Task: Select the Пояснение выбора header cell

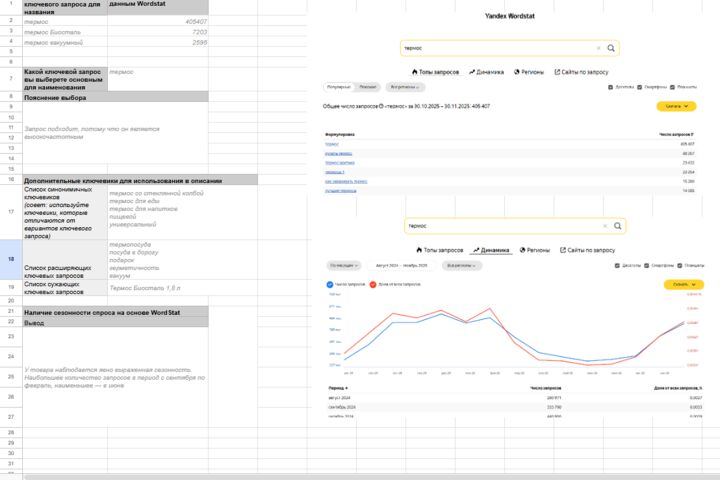Action: point(116,97)
